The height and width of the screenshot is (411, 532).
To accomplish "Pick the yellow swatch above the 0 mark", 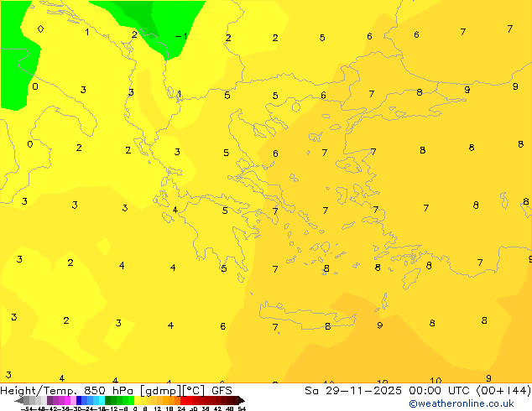I will (x=137, y=401).
